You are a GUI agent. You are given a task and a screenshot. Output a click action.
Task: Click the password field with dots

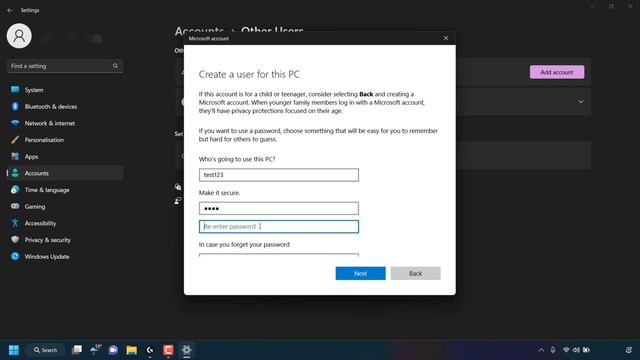click(x=279, y=208)
